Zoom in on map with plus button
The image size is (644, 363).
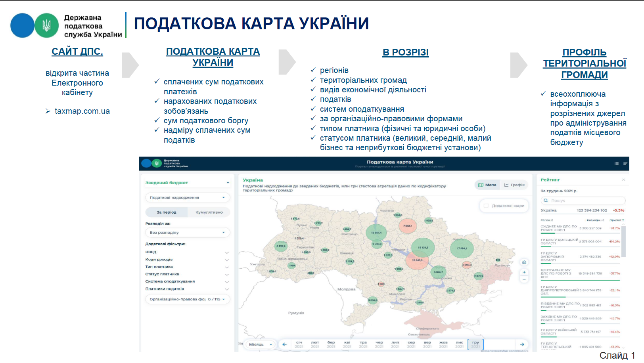(x=524, y=272)
